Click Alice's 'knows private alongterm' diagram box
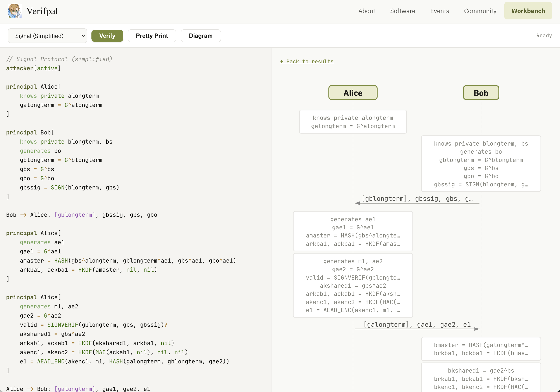Screen dimensions: 560x392 tap(353, 122)
